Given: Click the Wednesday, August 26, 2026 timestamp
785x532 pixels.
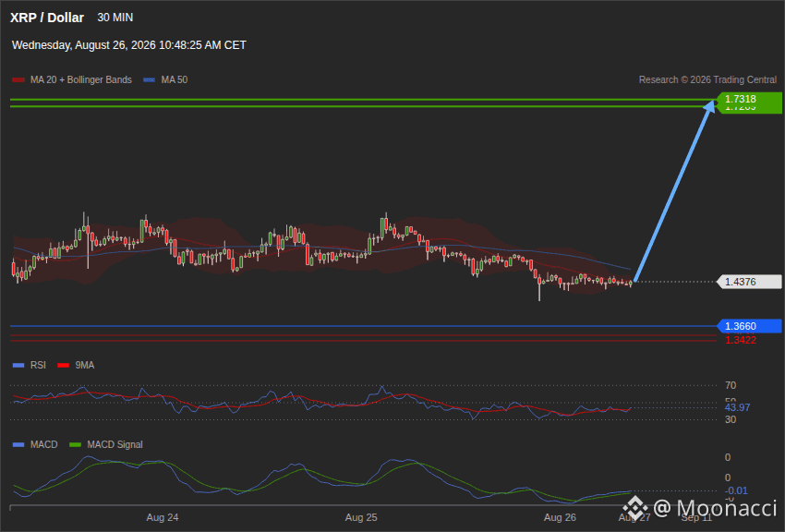Looking at the screenshot, I should [129, 45].
